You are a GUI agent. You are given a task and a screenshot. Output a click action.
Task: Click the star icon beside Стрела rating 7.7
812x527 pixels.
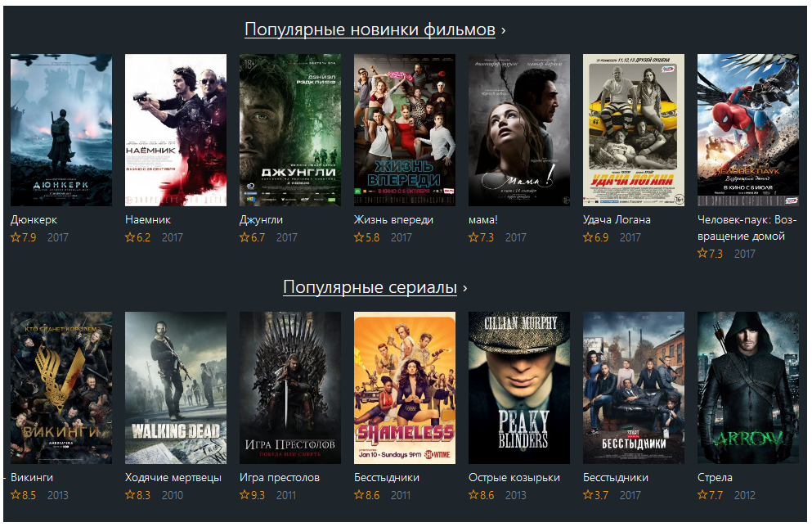tap(702, 495)
